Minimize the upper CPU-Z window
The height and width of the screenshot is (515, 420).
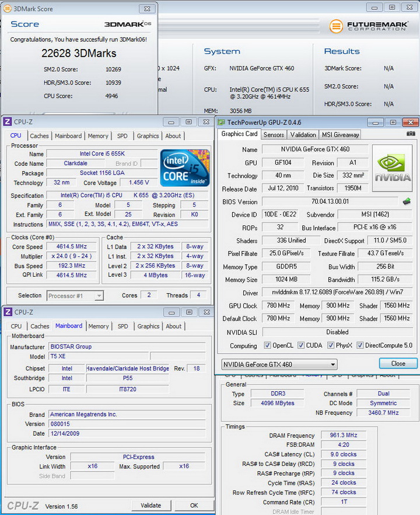pos(171,122)
